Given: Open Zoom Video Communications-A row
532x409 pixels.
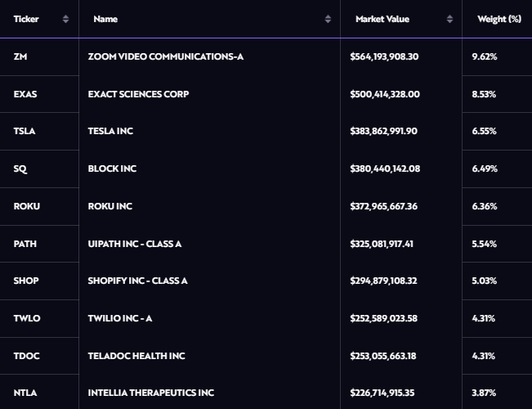Looking at the screenshot, I should (165, 56).
